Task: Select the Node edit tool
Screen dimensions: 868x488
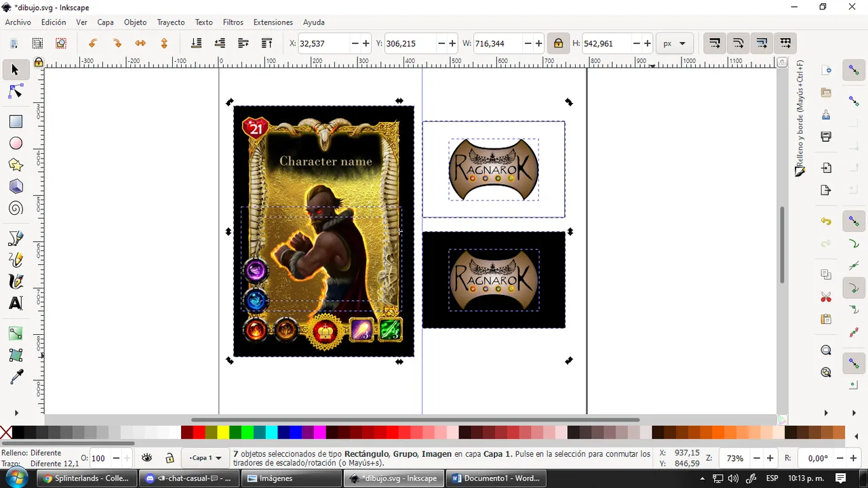Action: pos(16,91)
